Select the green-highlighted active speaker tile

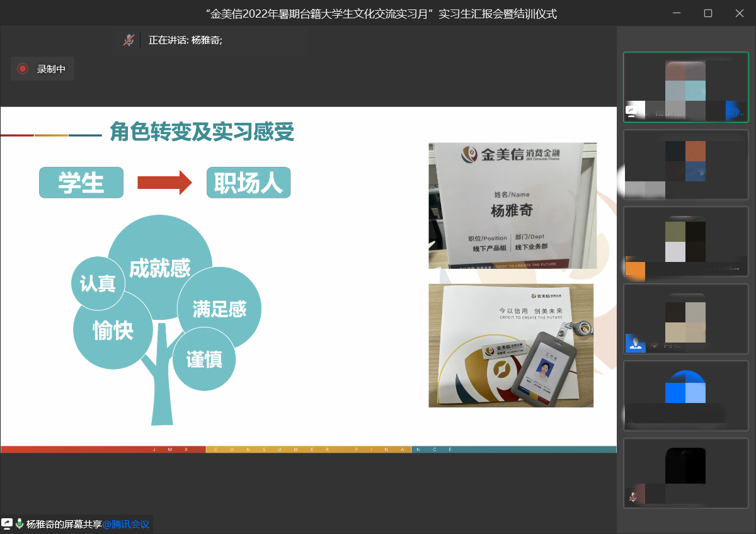pyautogui.click(x=685, y=87)
